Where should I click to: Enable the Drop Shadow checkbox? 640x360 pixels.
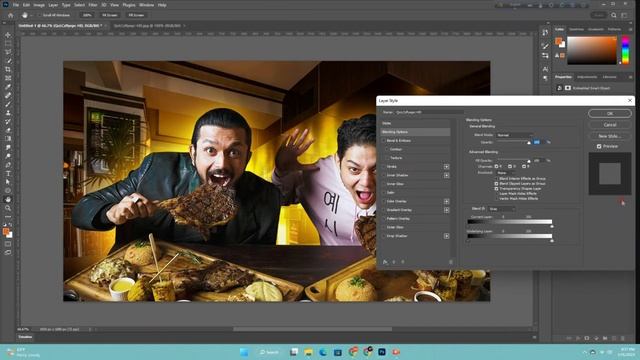pos(384,236)
